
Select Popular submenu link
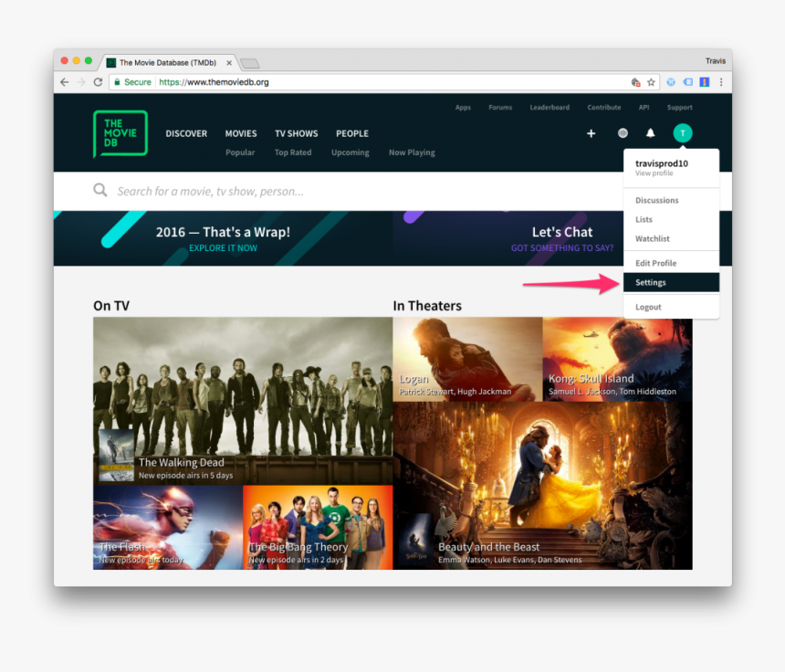point(240,152)
